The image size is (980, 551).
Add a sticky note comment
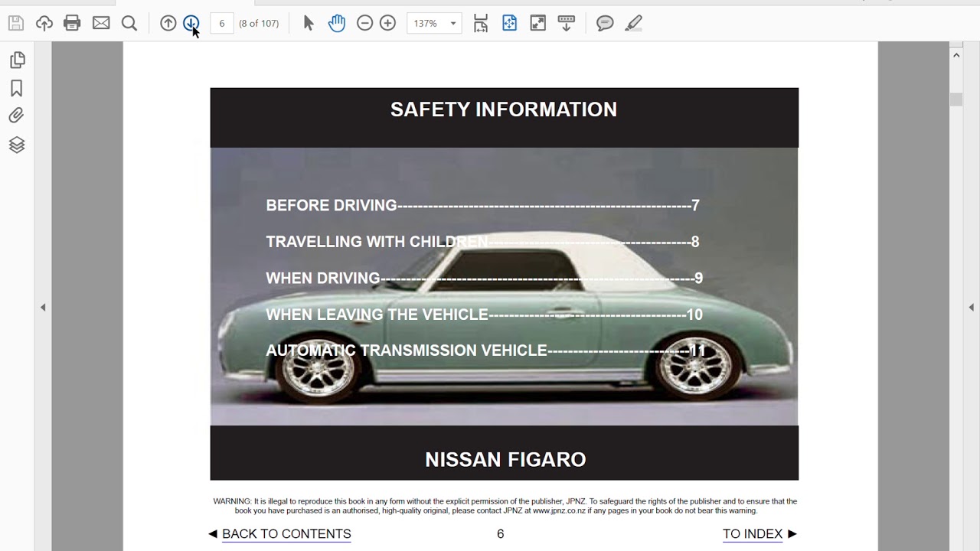[x=605, y=23]
